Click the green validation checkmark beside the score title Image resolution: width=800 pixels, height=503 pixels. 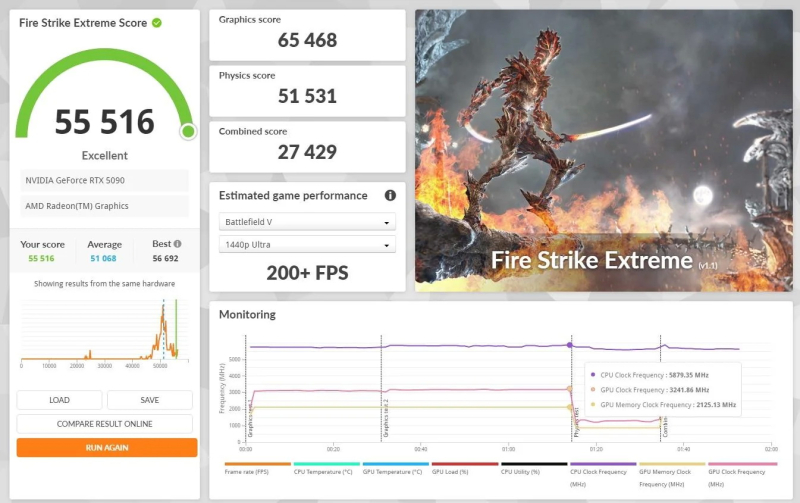pyautogui.click(x=157, y=23)
